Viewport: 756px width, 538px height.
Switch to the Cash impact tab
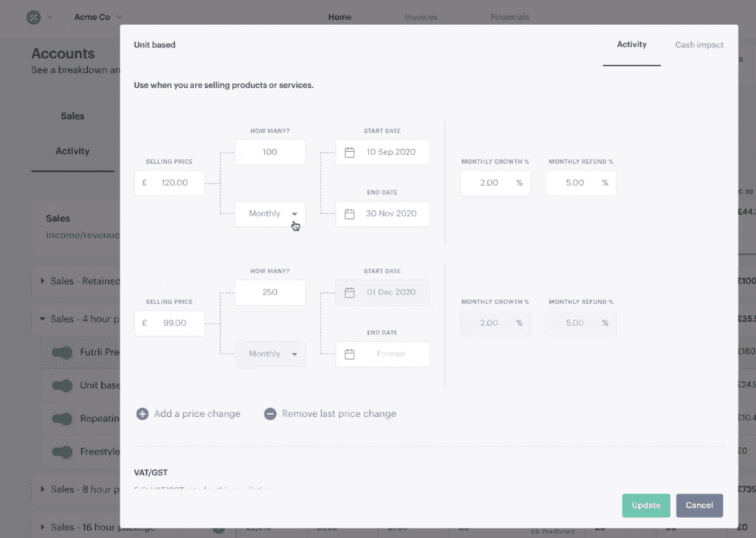[x=699, y=45]
